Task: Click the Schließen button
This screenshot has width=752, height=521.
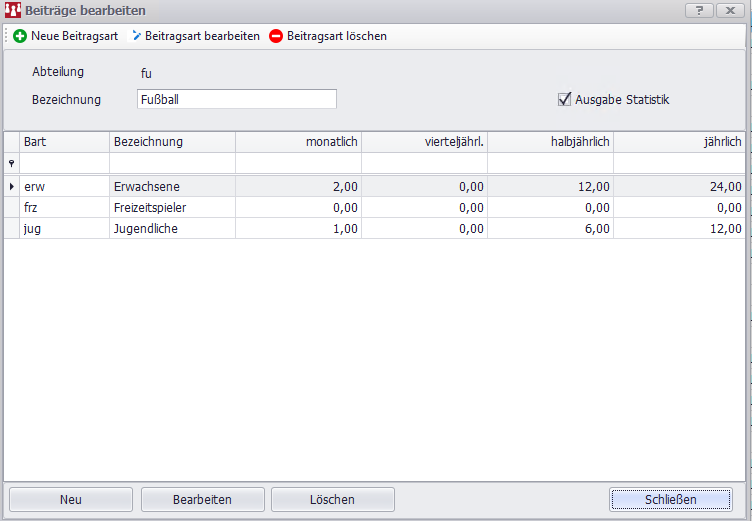Action: [670, 499]
